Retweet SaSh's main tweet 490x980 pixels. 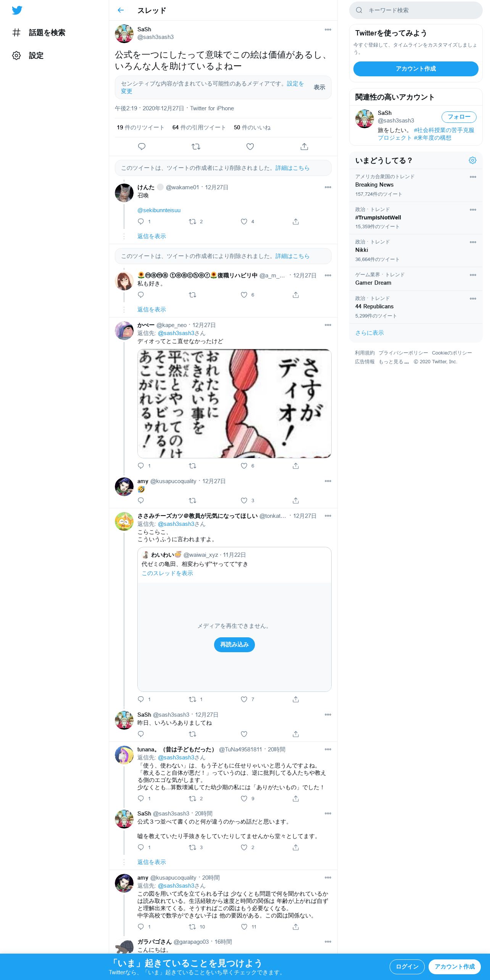pyautogui.click(x=196, y=147)
